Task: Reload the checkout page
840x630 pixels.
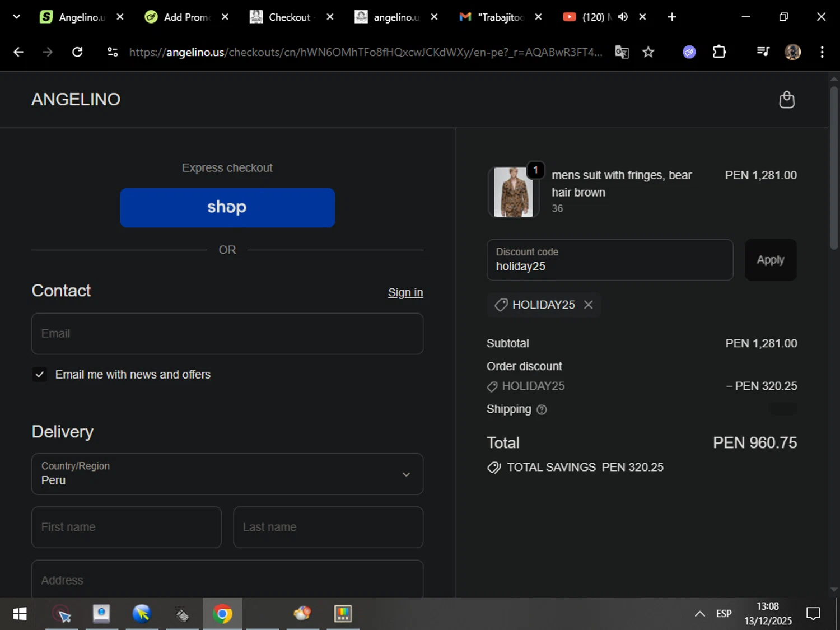Action: (x=77, y=52)
